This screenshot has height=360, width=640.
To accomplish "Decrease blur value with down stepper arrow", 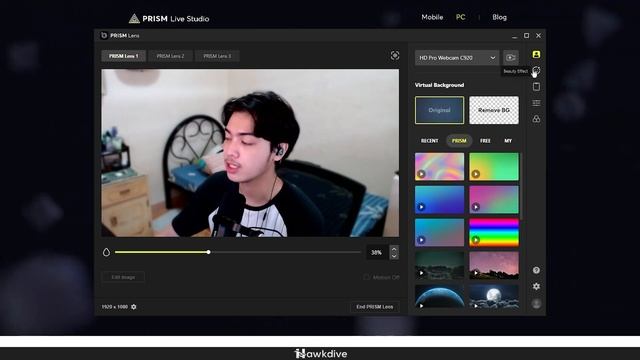I will 394,256.
